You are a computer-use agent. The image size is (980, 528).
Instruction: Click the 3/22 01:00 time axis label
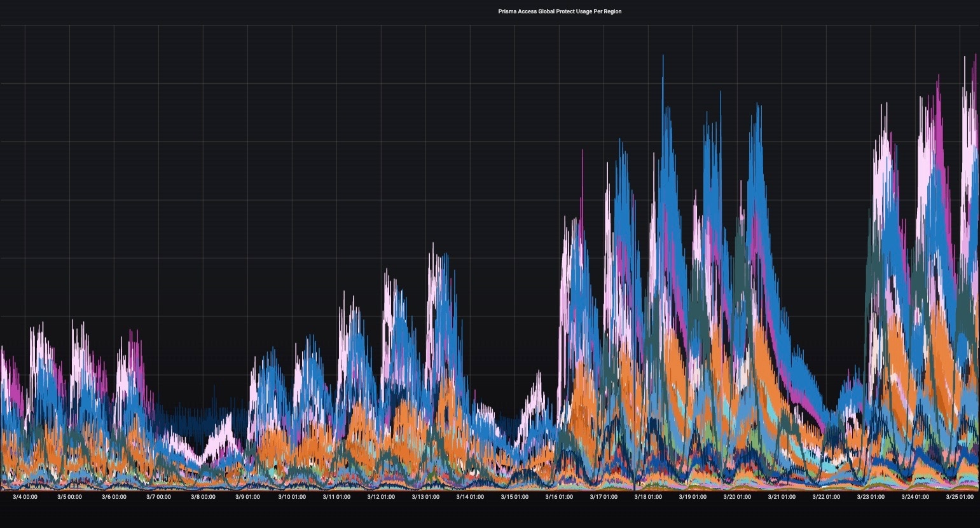click(826, 497)
